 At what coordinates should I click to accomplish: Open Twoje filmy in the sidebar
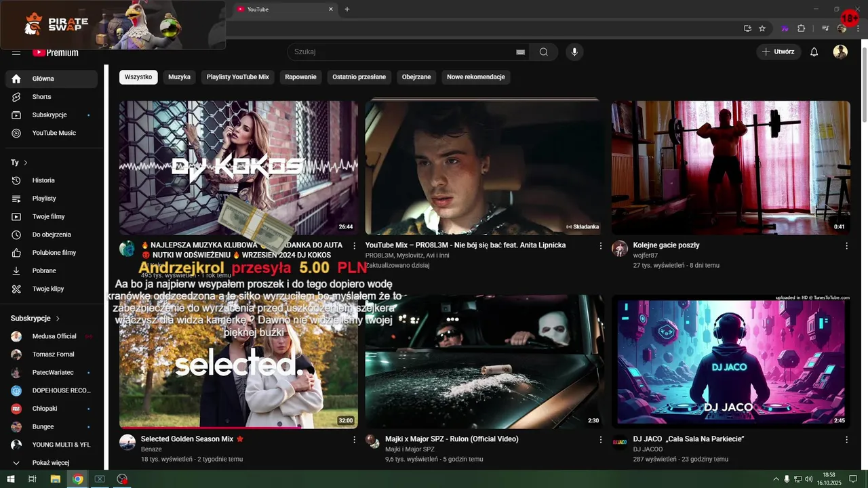[x=52, y=216]
